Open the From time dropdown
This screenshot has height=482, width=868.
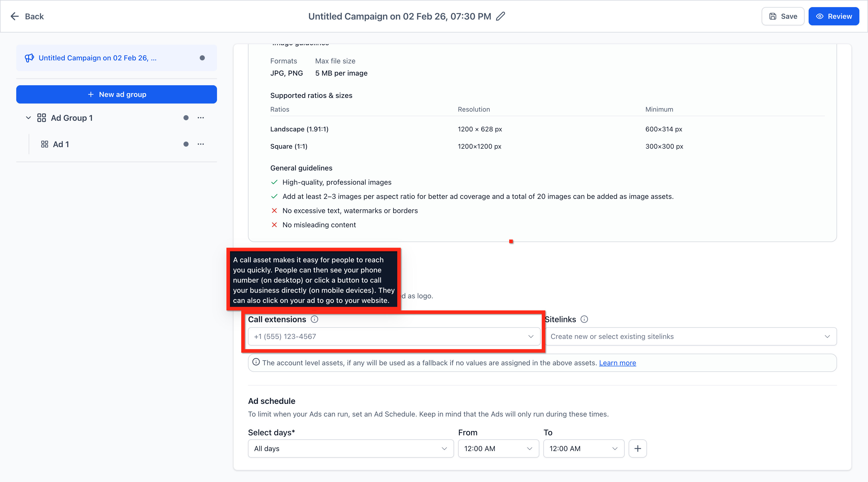click(x=498, y=448)
